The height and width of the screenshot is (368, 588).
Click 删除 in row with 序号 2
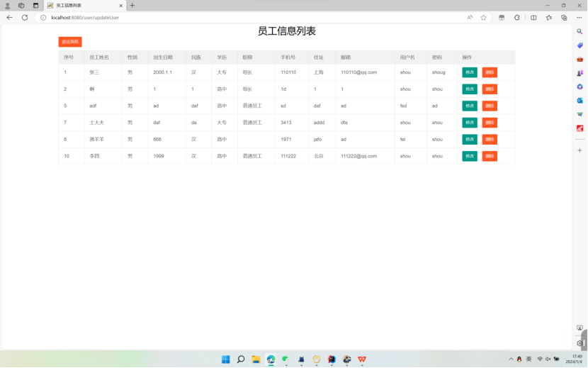(x=490, y=89)
